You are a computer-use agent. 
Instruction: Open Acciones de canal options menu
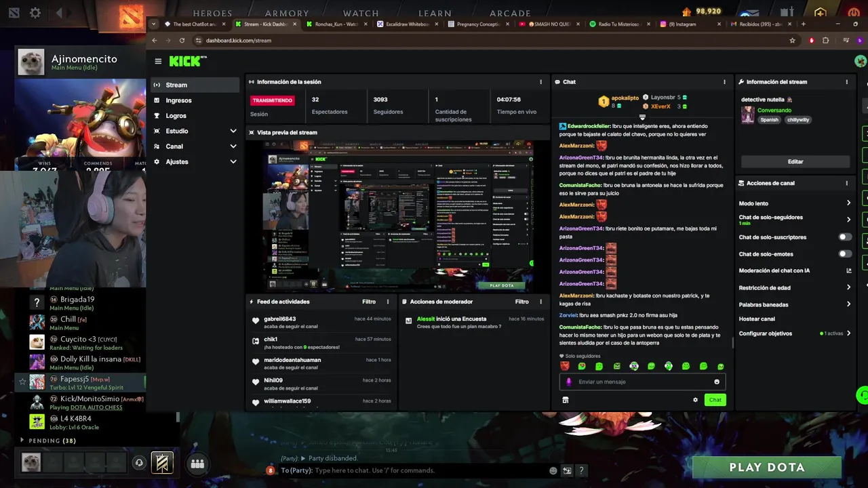click(x=846, y=183)
